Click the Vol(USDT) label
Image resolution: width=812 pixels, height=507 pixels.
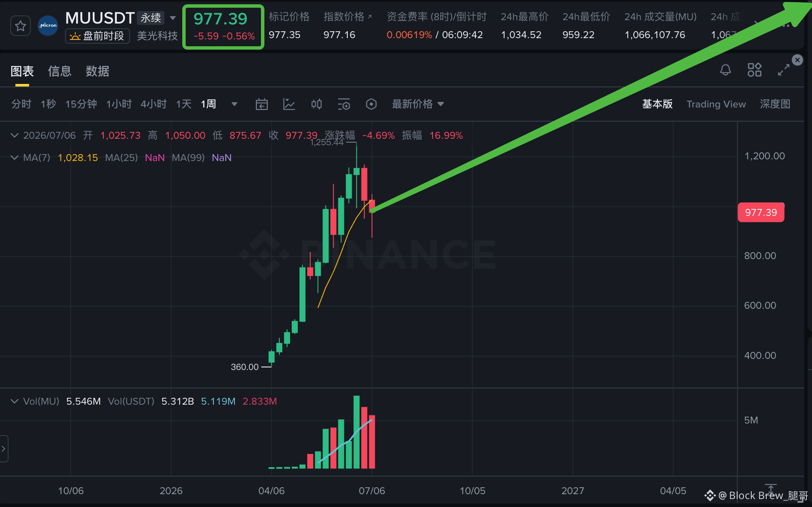coord(131,401)
